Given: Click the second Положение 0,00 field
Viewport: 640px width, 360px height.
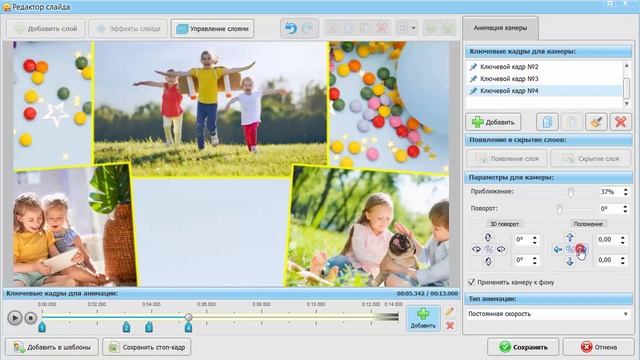Looking at the screenshot, I should tap(607, 260).
